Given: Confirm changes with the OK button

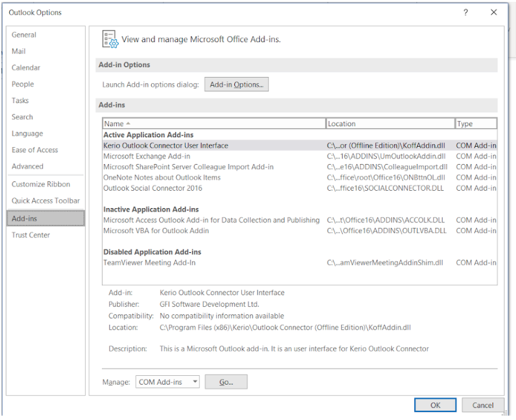Looking at the screenshot, I should pyautogui.click(x=435, y=405).
